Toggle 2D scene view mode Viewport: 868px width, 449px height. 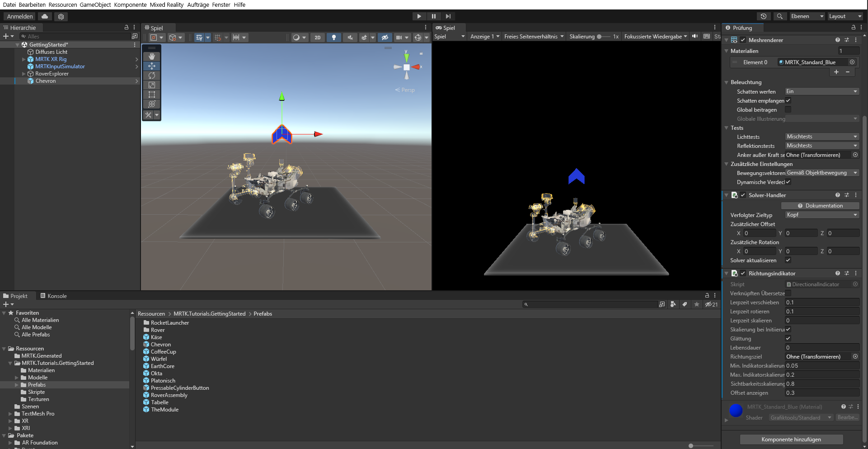[x=318, y=38]
